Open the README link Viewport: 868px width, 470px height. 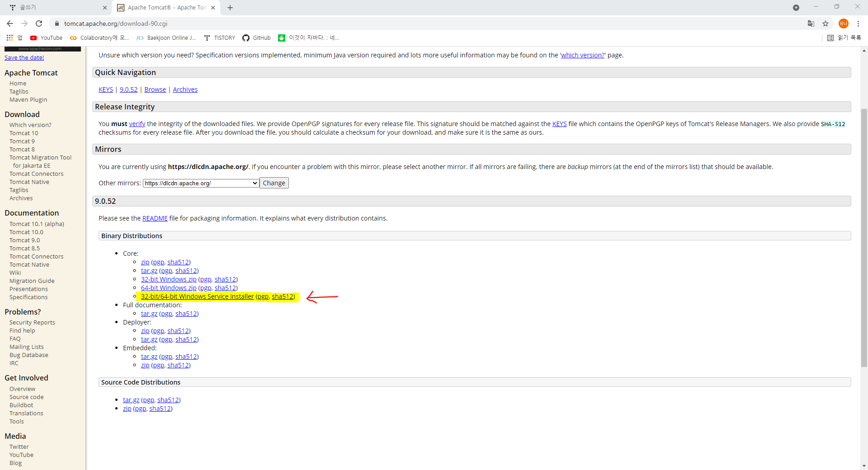pyautogui.click(x=155, y=218)
